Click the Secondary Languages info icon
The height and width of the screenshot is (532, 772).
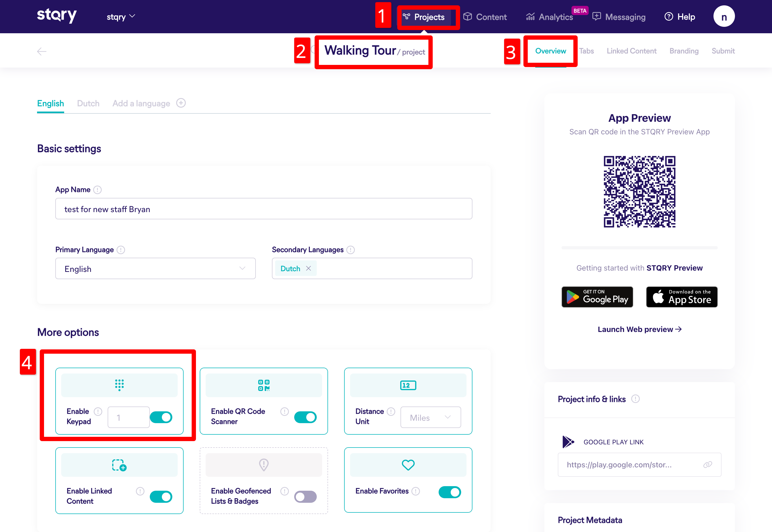point(350,250)
